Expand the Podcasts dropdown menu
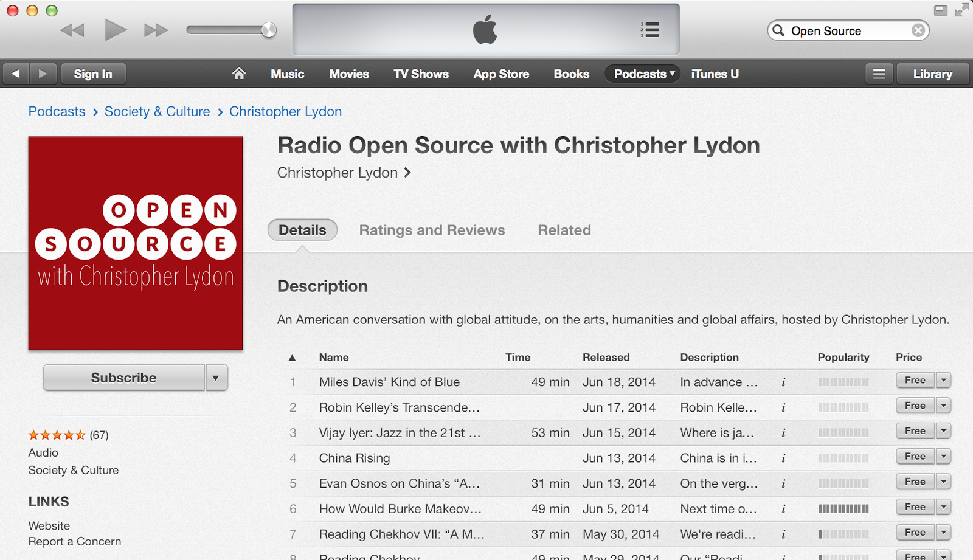Screen dimensions: 973x560 pyautogui.click(x=643, y=74)
